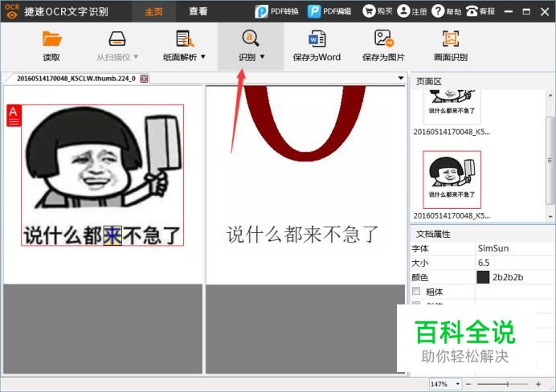556x392 pixels.
Task: Click the 读取 folder icon
Action: coord(51,39)
